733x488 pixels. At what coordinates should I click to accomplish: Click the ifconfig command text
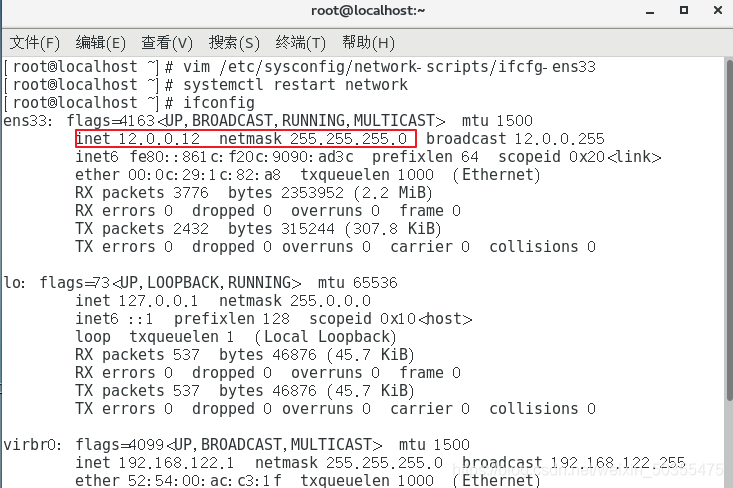pyautogui.click(x=219, y=103)
